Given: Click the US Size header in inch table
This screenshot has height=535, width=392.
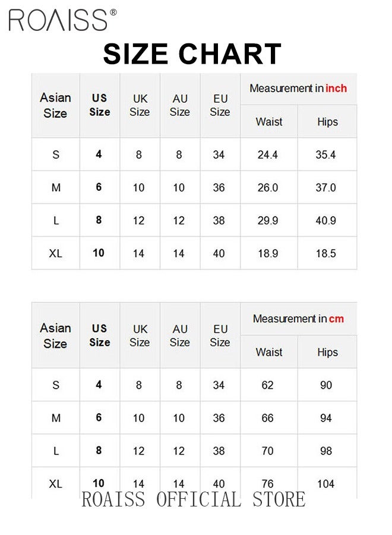Looking at the screenshot, I should click(x=100, y=105).
